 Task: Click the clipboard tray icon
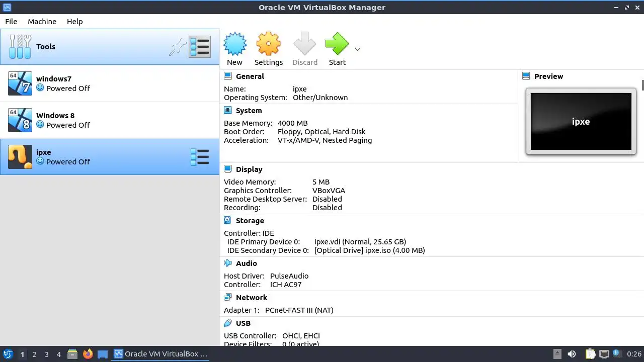pos(590,354)
